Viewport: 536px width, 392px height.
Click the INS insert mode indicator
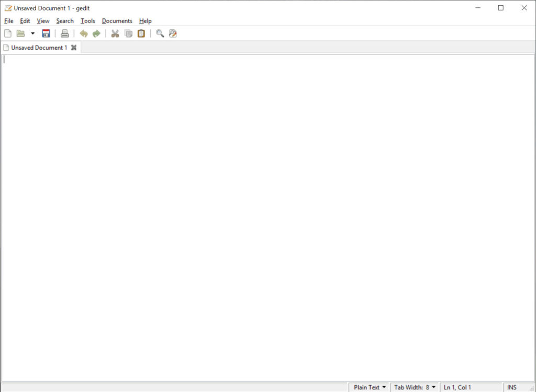point(512,387)
